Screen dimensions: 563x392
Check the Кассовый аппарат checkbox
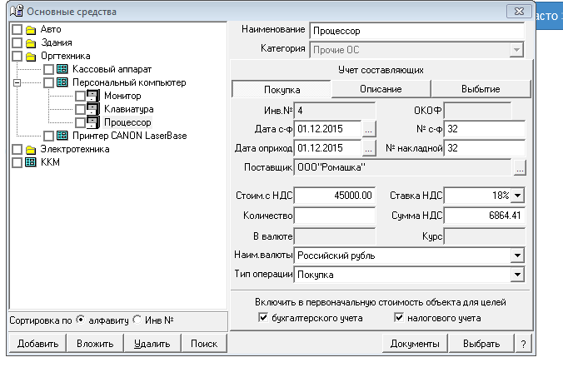(x=48, y=69)
